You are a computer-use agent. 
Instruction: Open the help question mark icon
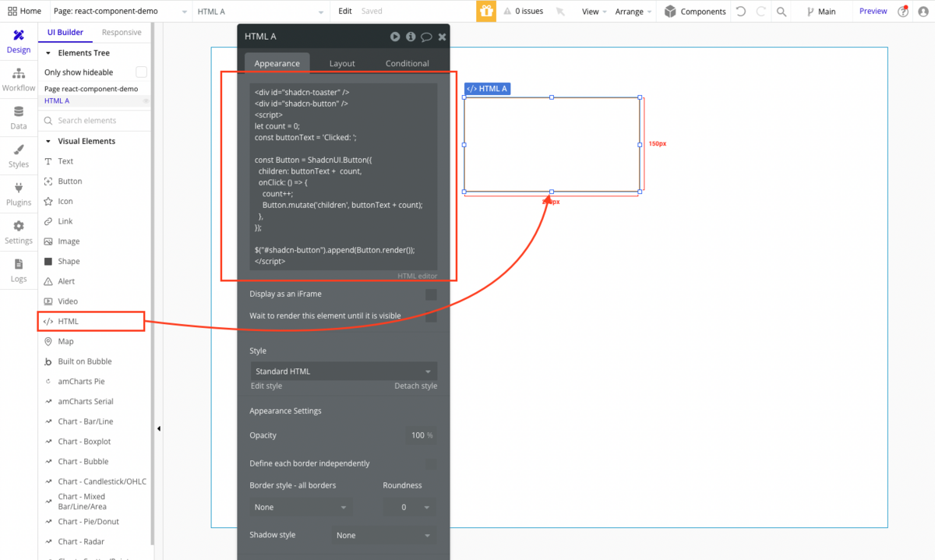(903, 11)
